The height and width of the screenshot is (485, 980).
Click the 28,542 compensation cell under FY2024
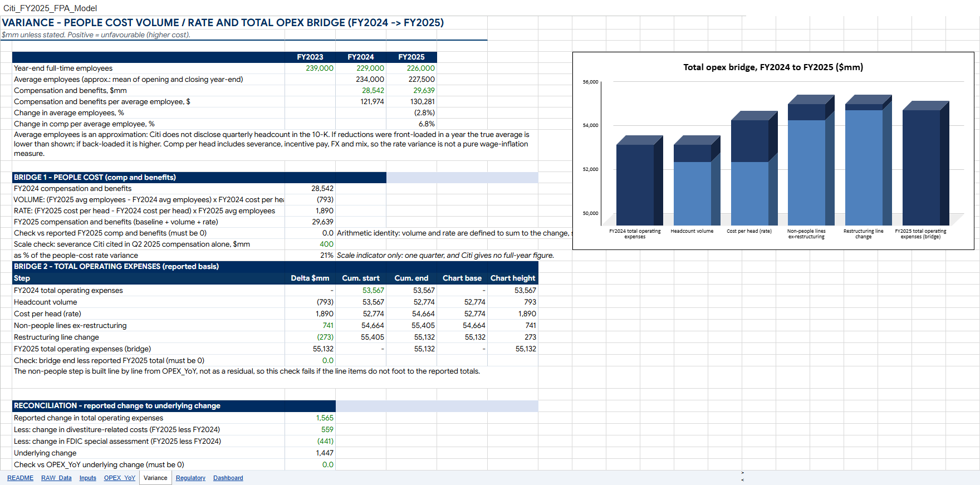tap(373, 90)
